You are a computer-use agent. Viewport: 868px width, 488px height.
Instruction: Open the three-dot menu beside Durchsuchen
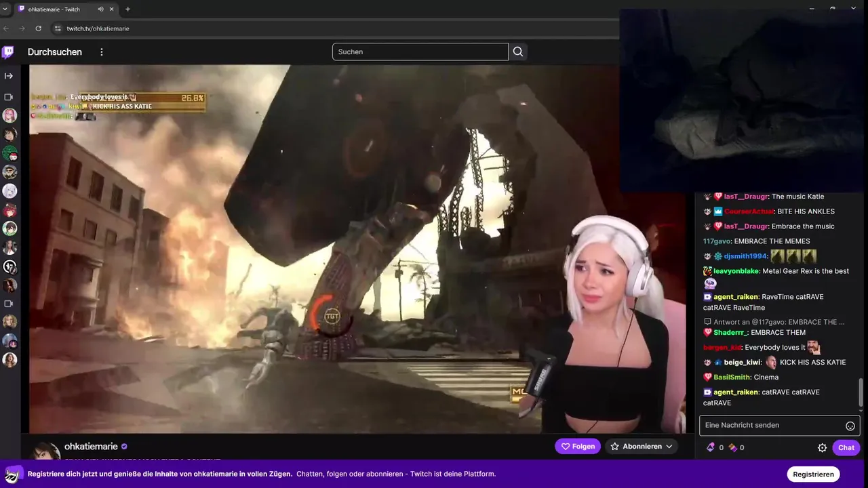tap(102, 52)
